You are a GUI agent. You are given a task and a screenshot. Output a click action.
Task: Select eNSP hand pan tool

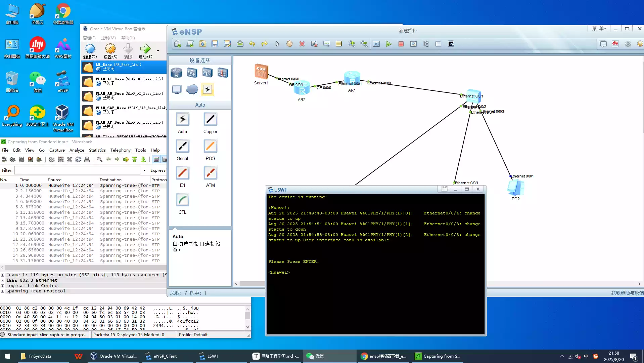289,44
